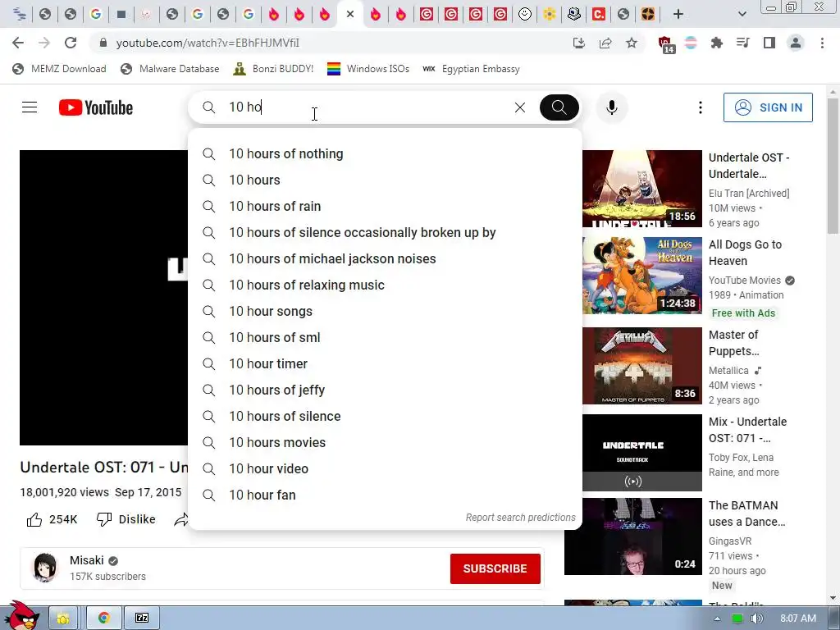The image size is (840, 630).
Task: Open 'The BATMAN uses a Dance' video title
Action: coord(746,514)
